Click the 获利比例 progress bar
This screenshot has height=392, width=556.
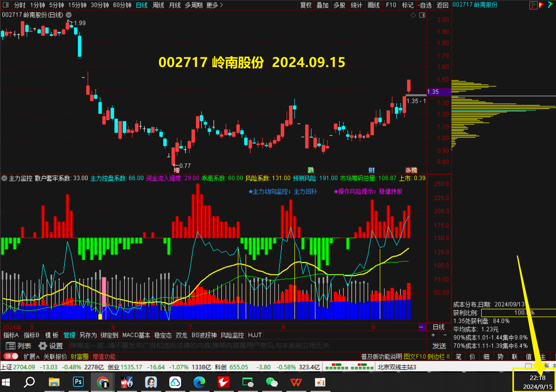(519, 313)
